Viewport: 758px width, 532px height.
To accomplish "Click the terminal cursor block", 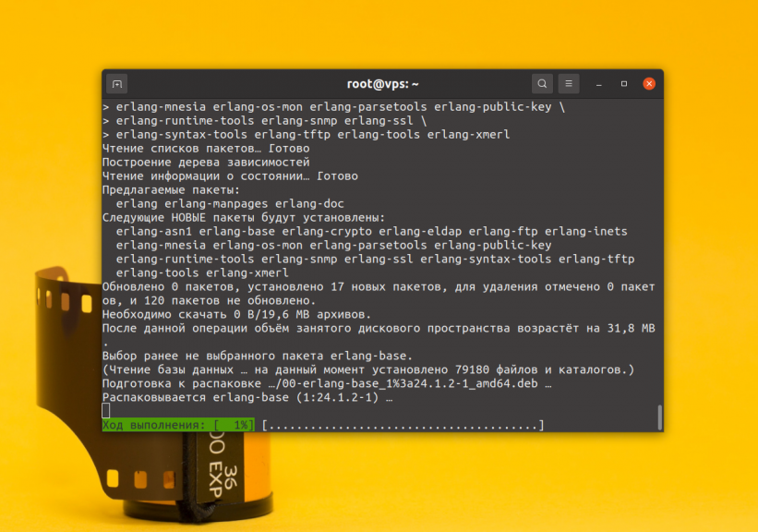I will click(x=106, y=411).
